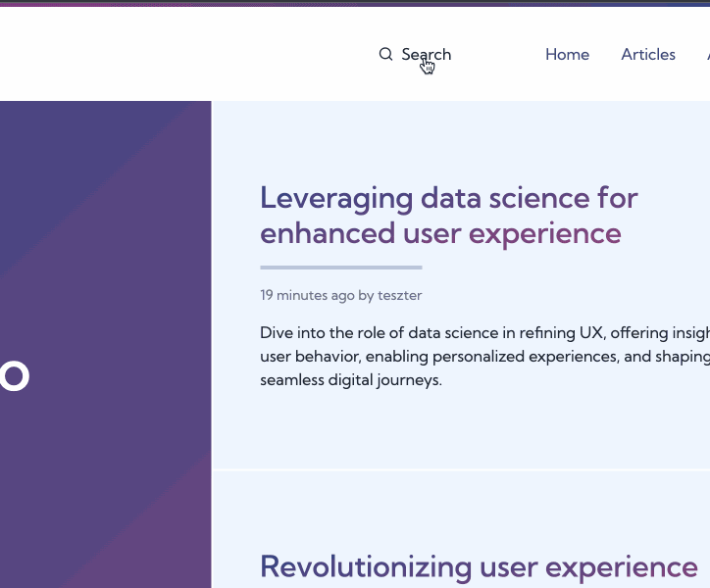Click "seamless digital journeys" text line
The height and width of the screenshot is (588, 710).
(x=351, y=380)
